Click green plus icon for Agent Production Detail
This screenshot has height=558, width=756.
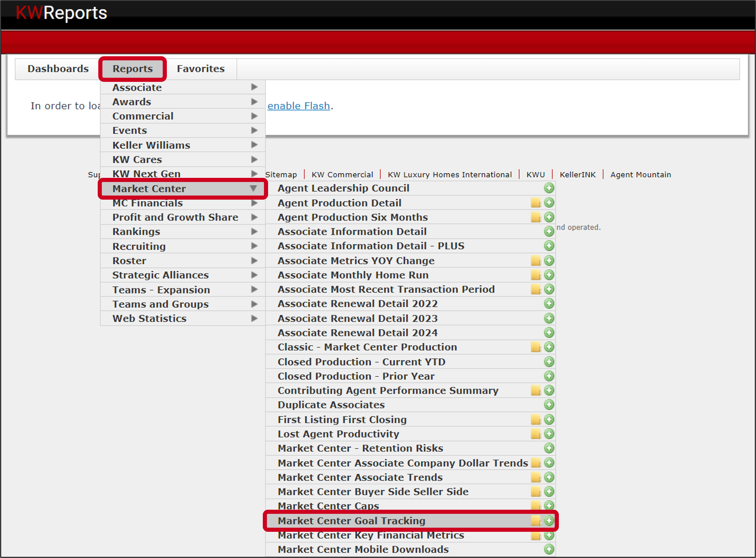(549, 203)
